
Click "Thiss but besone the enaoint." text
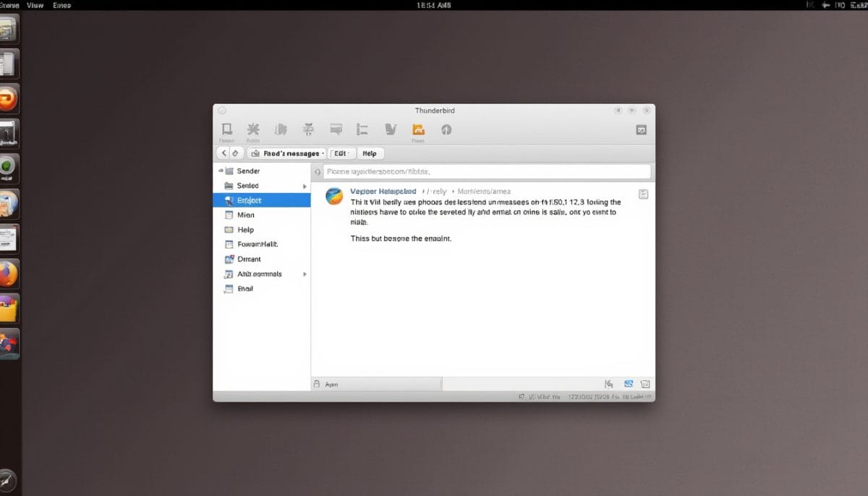[401, 239]
